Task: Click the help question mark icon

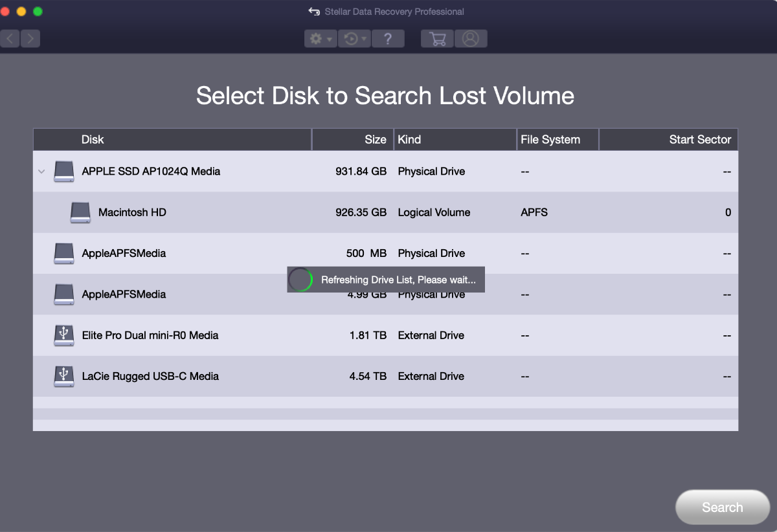Action: point(388,39)
